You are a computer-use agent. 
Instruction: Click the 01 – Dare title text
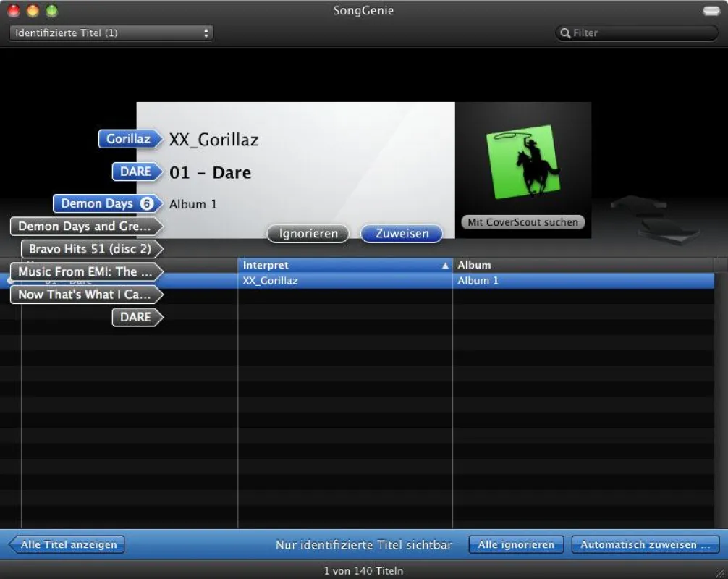[211, 173]
